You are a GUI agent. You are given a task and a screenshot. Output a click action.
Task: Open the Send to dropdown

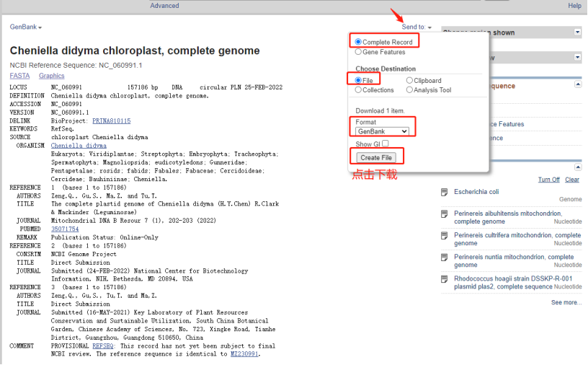click(416, 27)
